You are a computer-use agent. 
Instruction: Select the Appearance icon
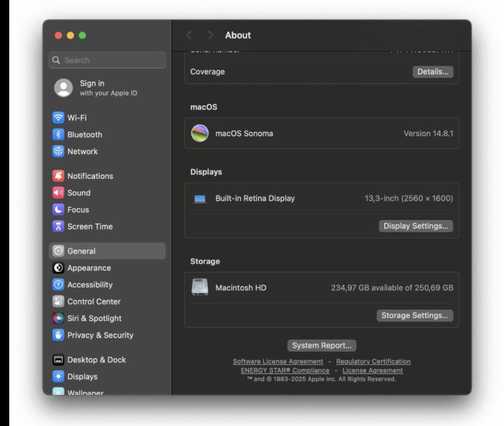[x=58, y=267]
